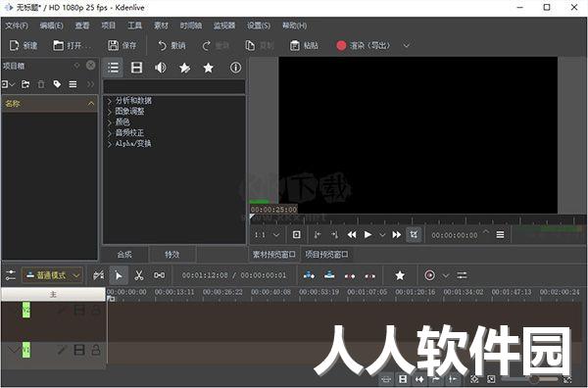Open timeline track settings icon
The height and width of the screenshot is (388, 588).
pos(11,275)
